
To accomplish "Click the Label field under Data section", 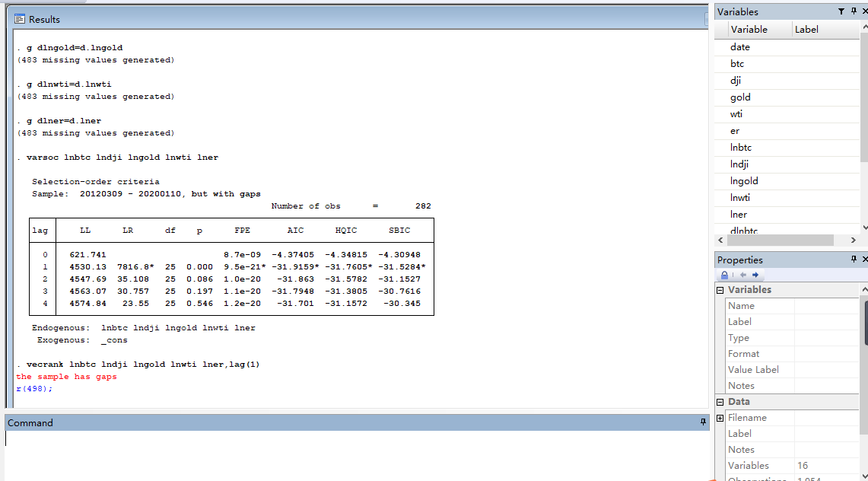I will click(x=826, y=434).
